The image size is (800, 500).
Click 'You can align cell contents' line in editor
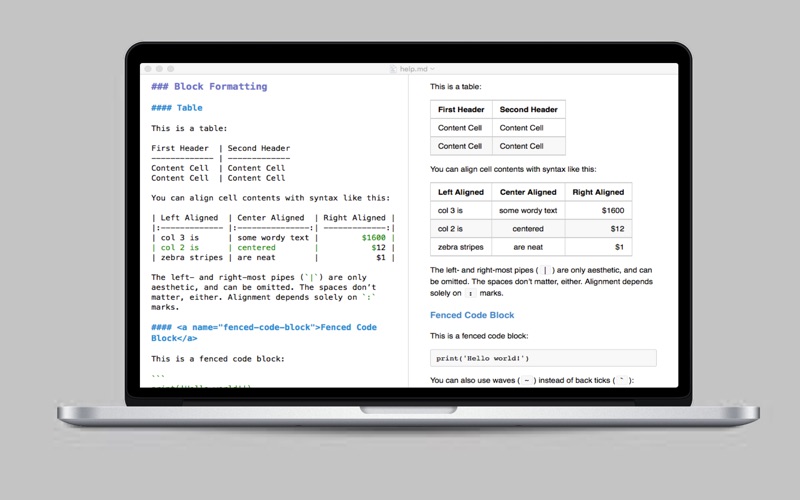pos(270,197)
